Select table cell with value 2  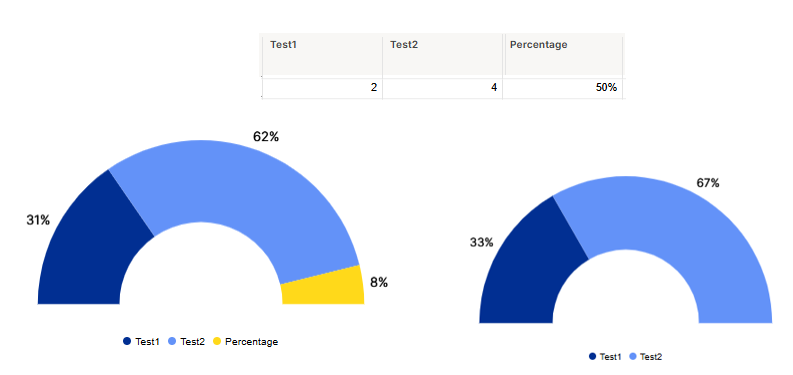pos(323,88)
